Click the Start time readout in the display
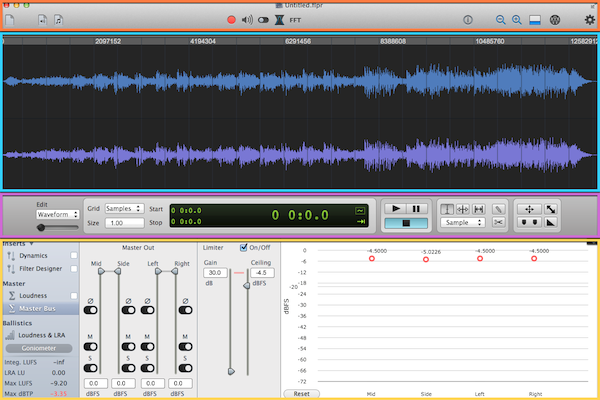 pyautogui.click(x=186, y=211)
